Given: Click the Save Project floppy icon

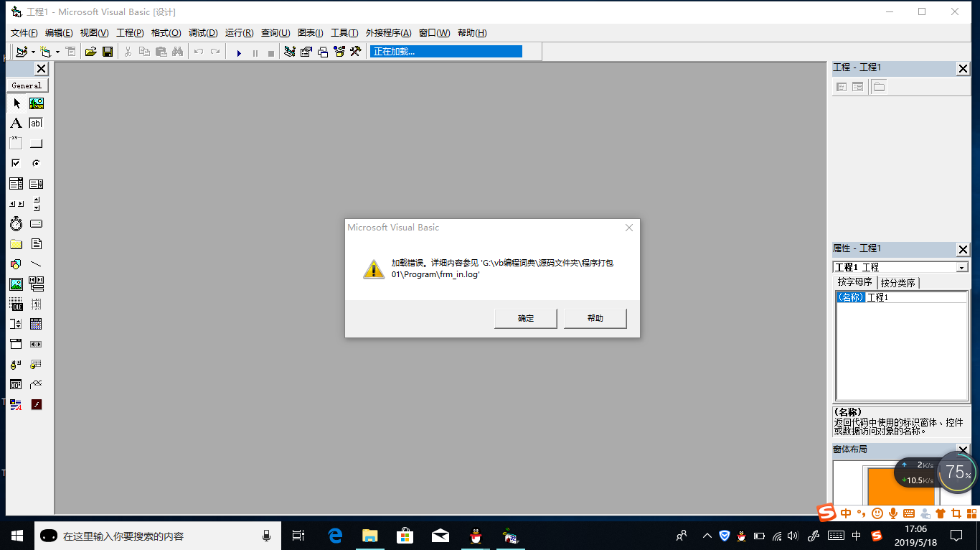Looking at the screenshot, I should click(x=108, y=52).
